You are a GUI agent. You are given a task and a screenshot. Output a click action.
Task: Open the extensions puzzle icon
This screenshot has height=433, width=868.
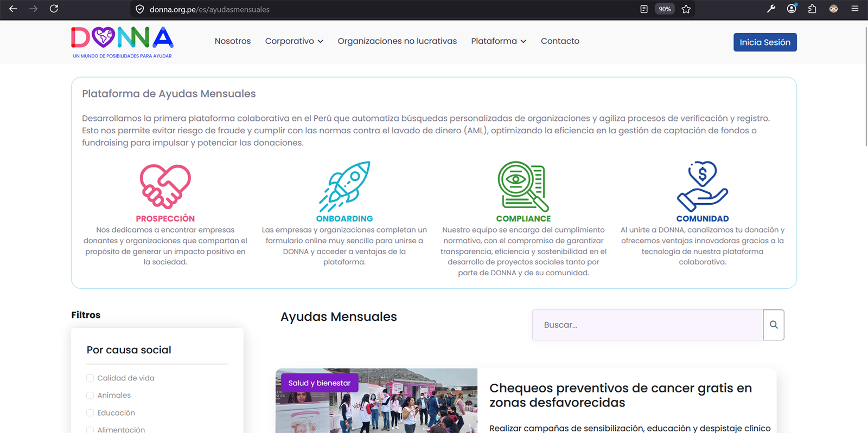click(812, 9)
